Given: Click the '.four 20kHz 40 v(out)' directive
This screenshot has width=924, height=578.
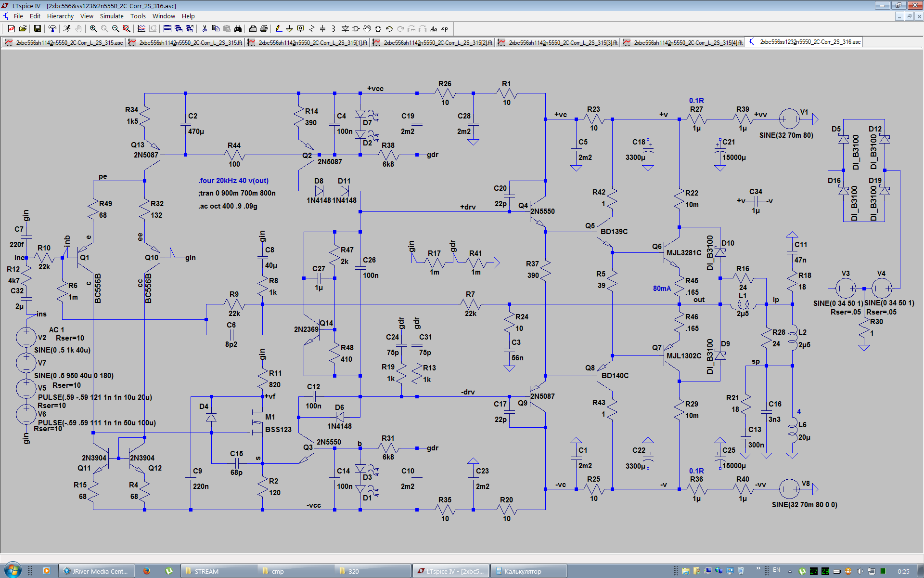Looking at the screenshot, I should [x=233, y=181].
